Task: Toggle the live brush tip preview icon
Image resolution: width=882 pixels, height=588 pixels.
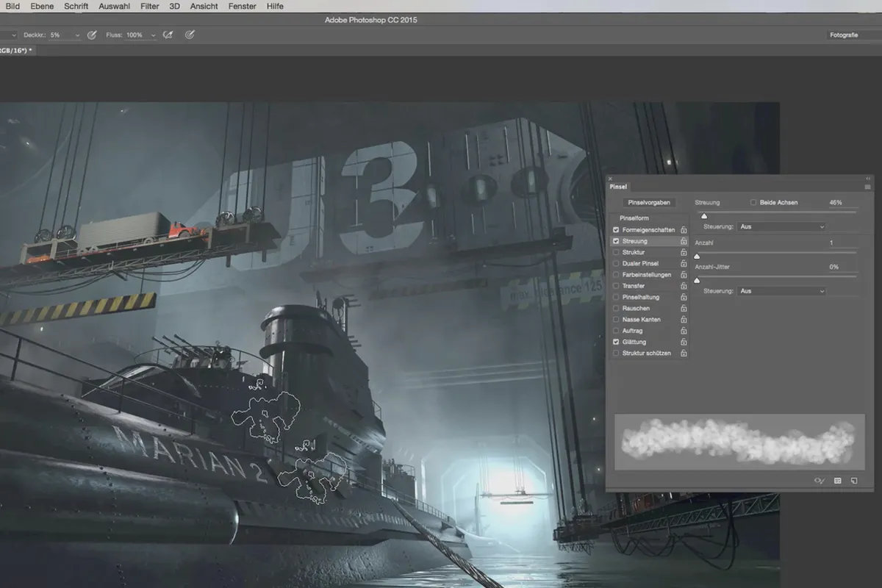Action: click(820, 481)
